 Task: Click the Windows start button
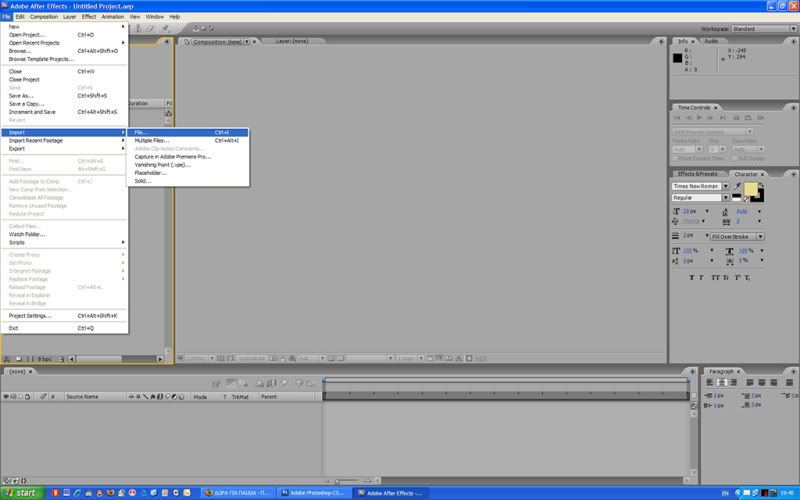click(x=23, y=493)
